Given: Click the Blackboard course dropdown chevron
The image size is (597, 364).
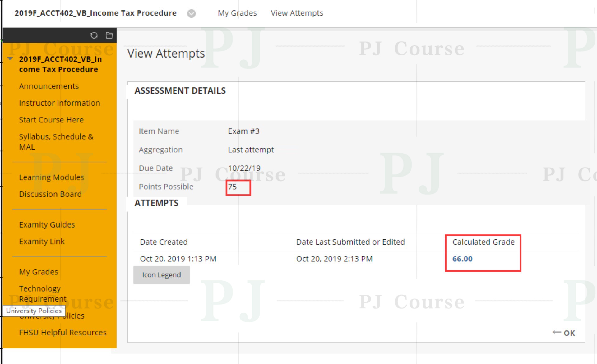Looking at the screenshot, I should [x=192, y=13].
